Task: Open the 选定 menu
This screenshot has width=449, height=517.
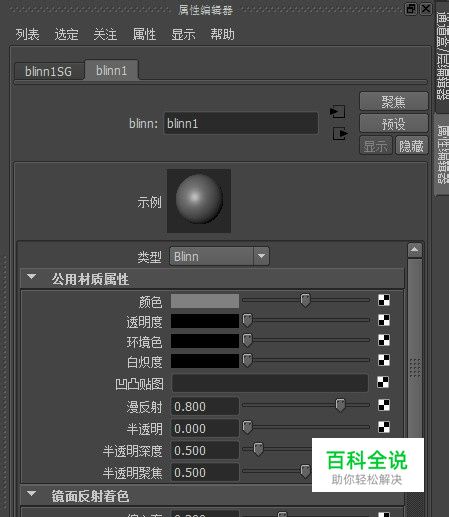Action: [x=66, y=34]
